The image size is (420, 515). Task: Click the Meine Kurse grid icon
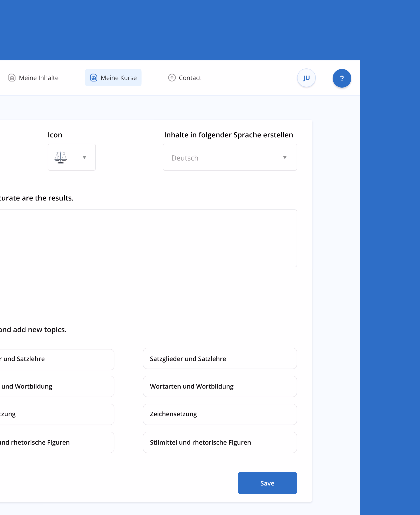click(94, 78)
